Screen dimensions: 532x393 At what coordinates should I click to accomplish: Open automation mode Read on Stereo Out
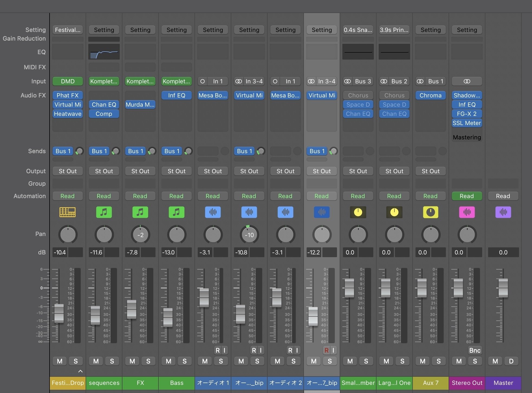467,196
